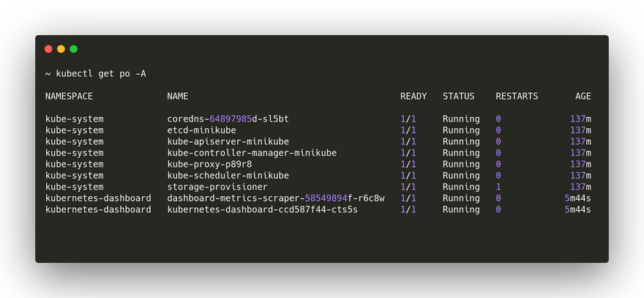Screen dimensions: 644x298
Task: Click the red close window button
Action: click(48, 49)
